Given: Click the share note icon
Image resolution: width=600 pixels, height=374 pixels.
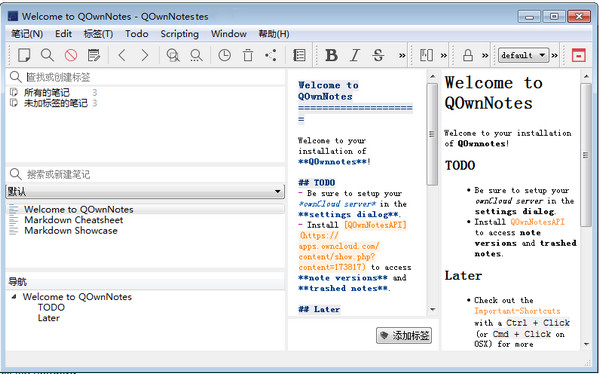Looking at the screenshot, I should 271,55.
